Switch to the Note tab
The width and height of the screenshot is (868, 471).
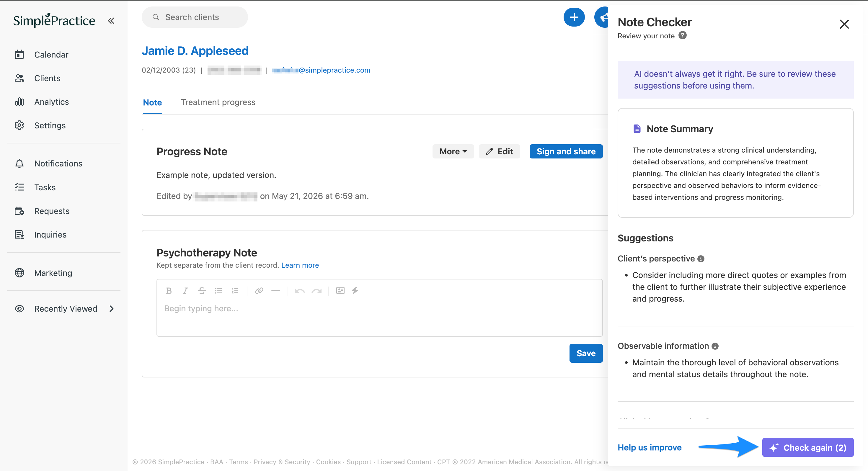point(152,102)
